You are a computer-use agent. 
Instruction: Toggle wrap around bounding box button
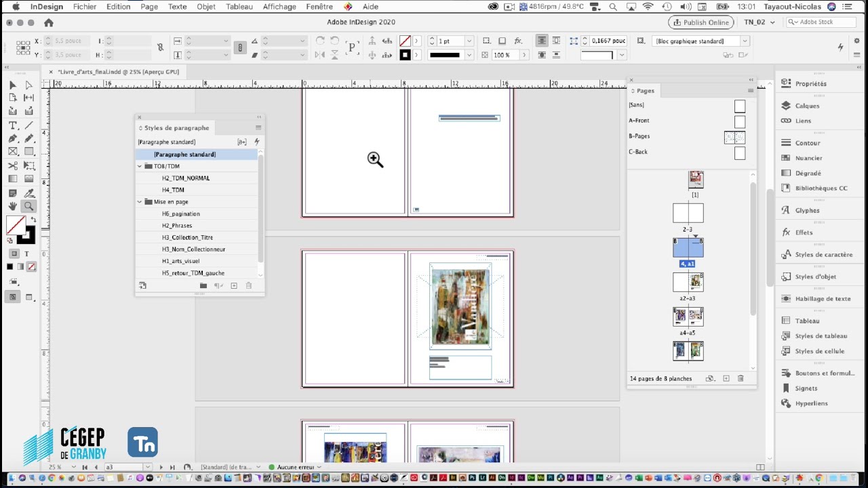pyautogui.click(x=556, y=41)
